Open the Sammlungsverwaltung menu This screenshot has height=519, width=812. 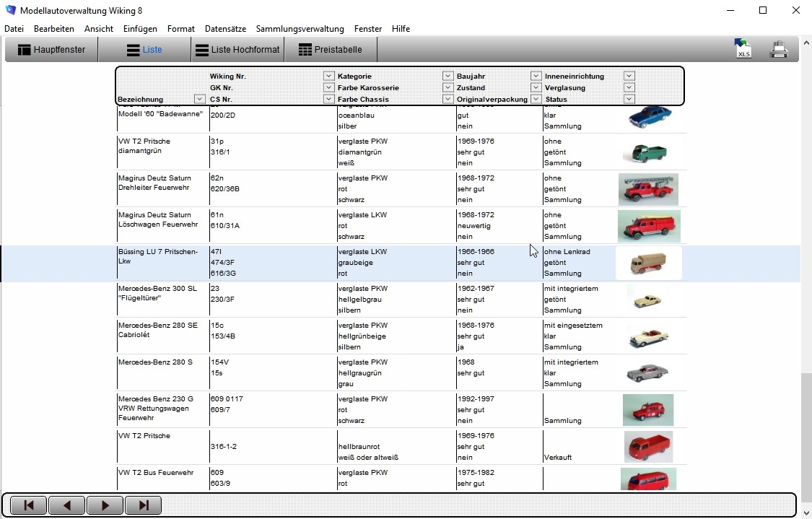point(300,29)
